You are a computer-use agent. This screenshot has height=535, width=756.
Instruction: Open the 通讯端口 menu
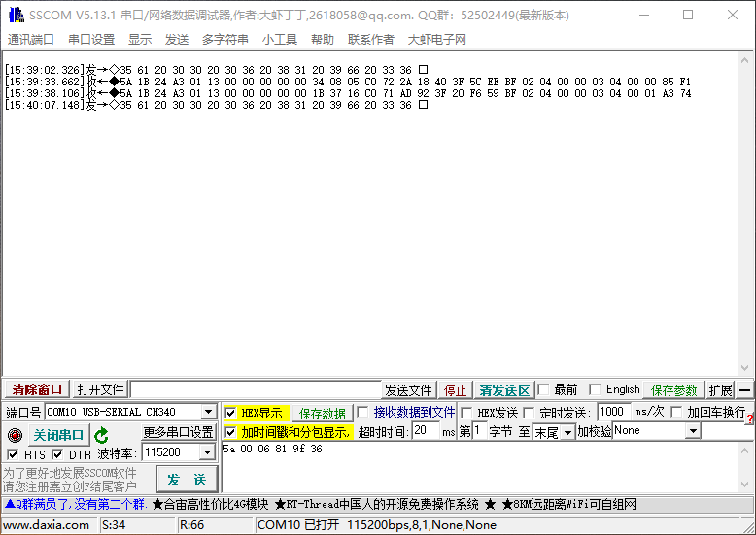[x=30, y=40]
